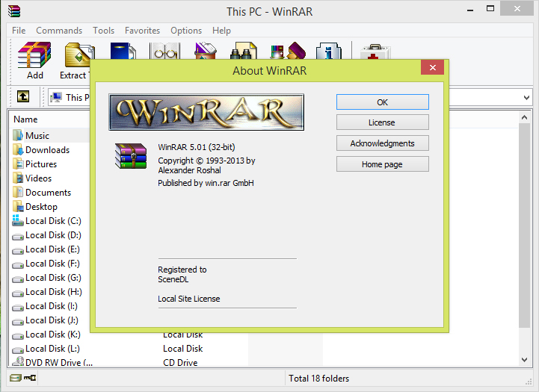Open the Help menu
This screenshot has height=392, width=539.
coord(221,31)
